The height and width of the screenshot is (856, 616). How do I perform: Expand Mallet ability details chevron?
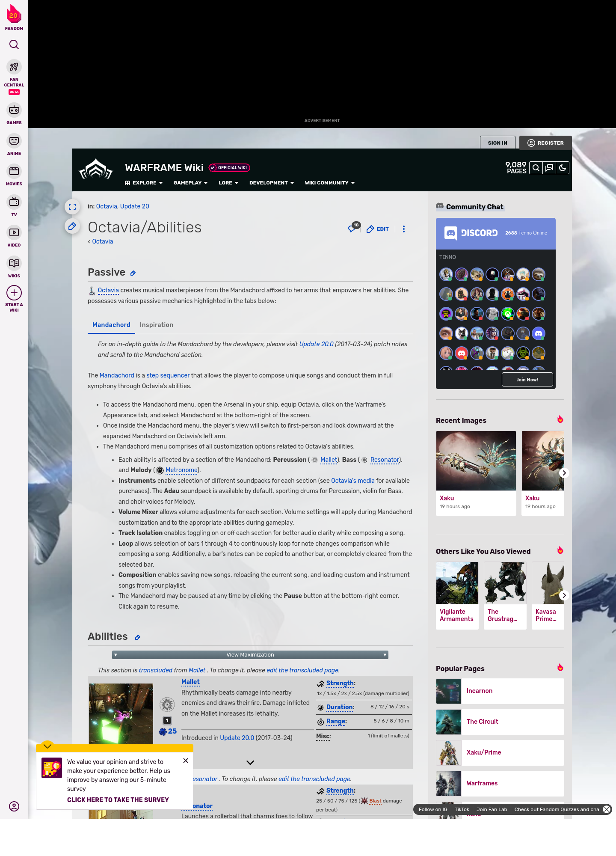click(x=250, y=762)
